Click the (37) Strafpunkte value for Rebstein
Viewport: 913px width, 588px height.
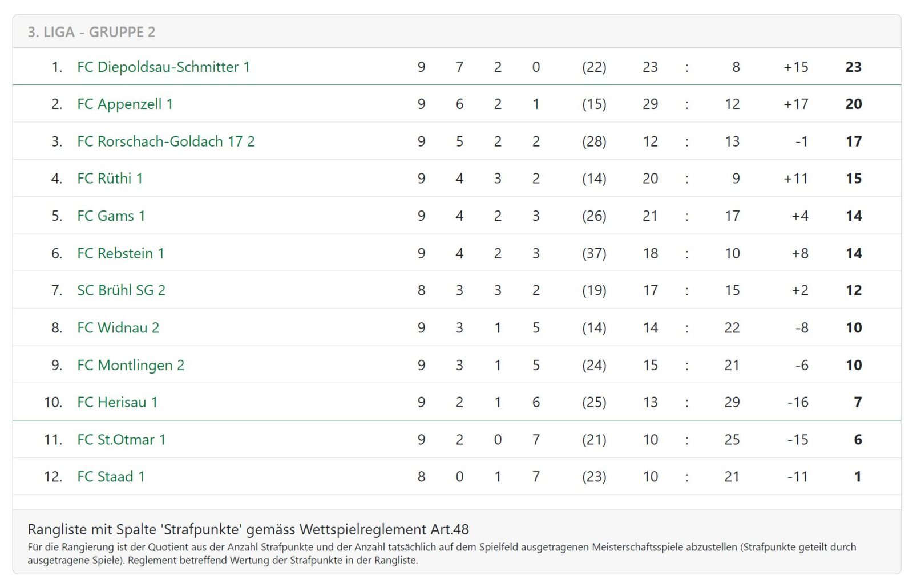point(594,253)
